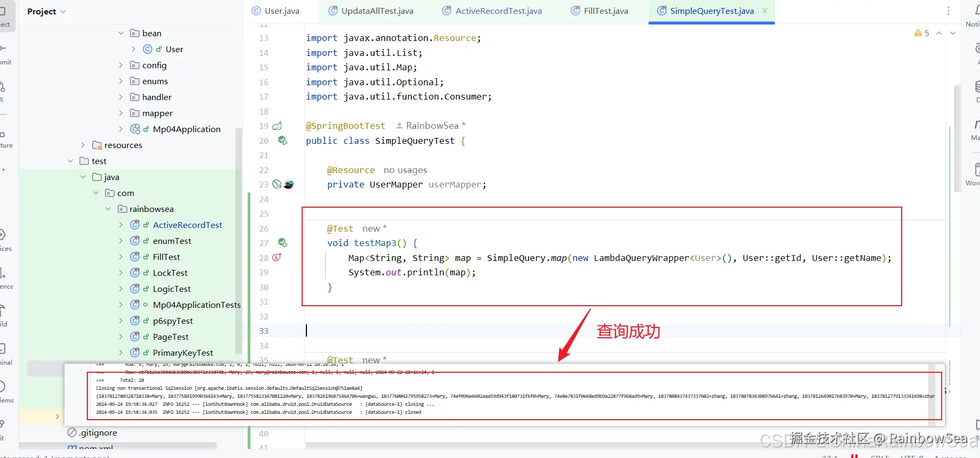The height and width of the screenshot is (458, 980).
Task: Run SimpleQueryTest class from gutter icon
Action: tap(282, 141)
